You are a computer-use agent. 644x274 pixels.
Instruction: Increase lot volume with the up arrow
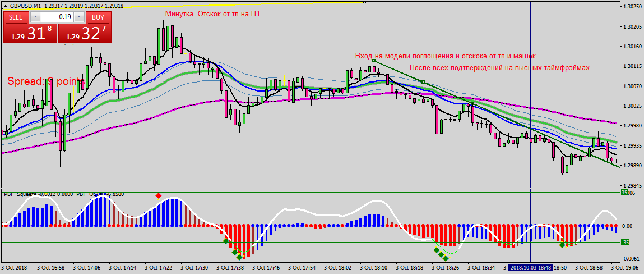pos(80,17)
